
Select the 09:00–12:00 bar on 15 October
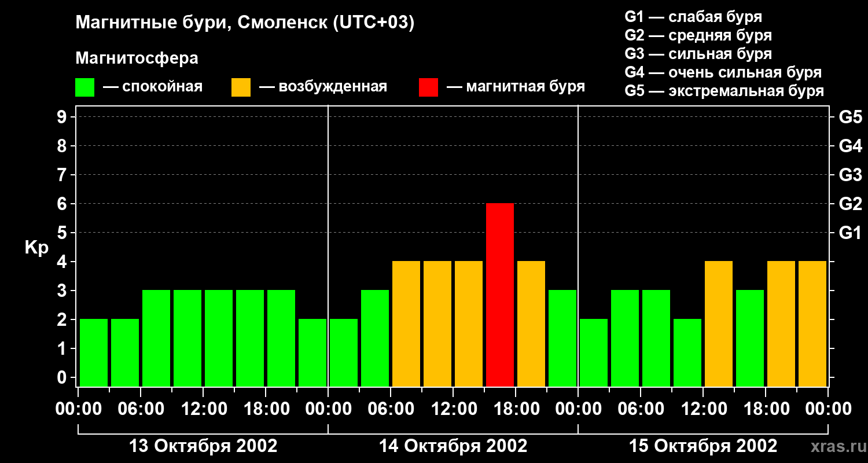pyautogui.click(x=687, y=352)
